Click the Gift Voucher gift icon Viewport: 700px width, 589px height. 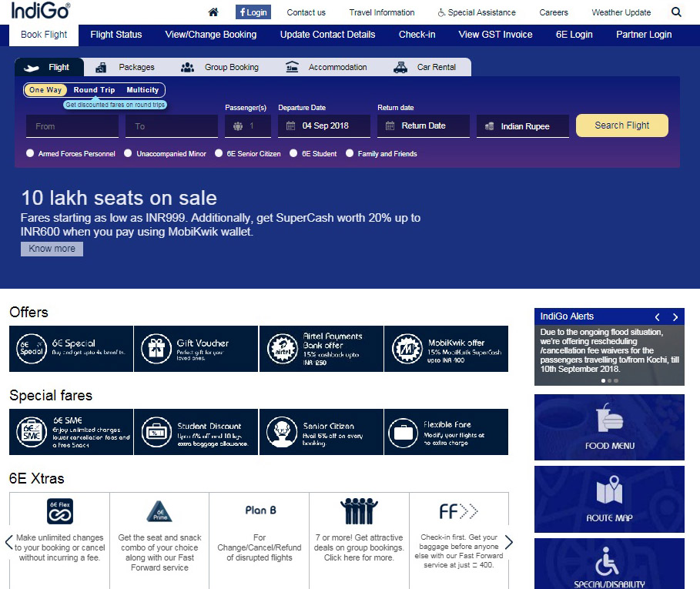coord(156,349)
